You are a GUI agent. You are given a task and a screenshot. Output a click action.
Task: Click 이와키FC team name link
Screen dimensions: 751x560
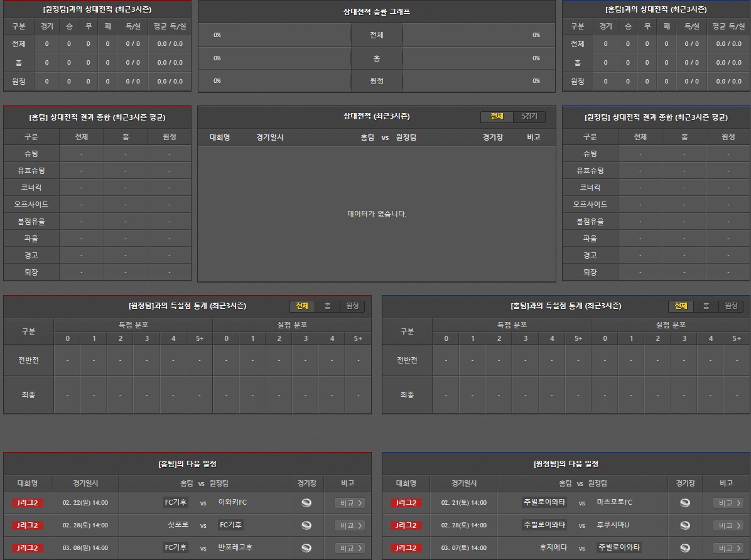tap(232, 502)
